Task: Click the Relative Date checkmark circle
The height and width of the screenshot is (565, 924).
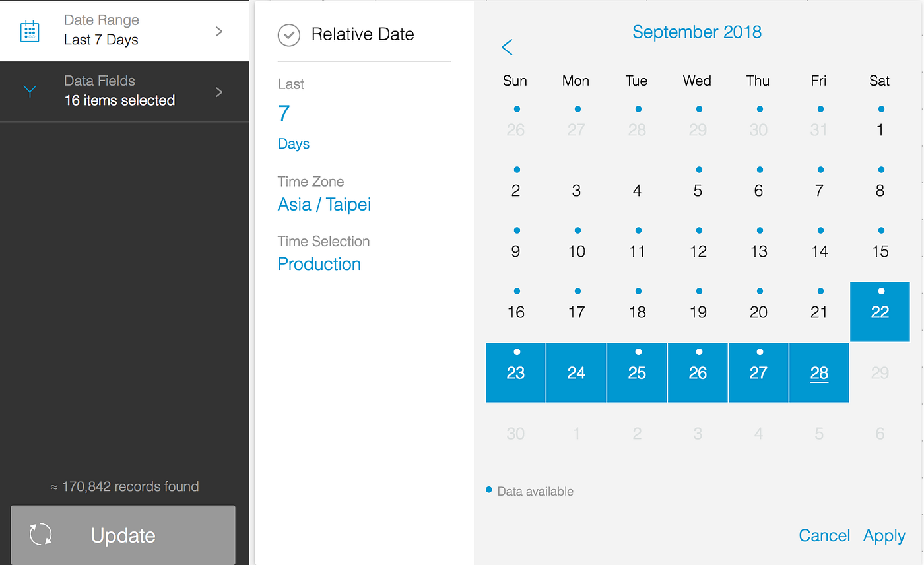Action: tap(288, 35)
